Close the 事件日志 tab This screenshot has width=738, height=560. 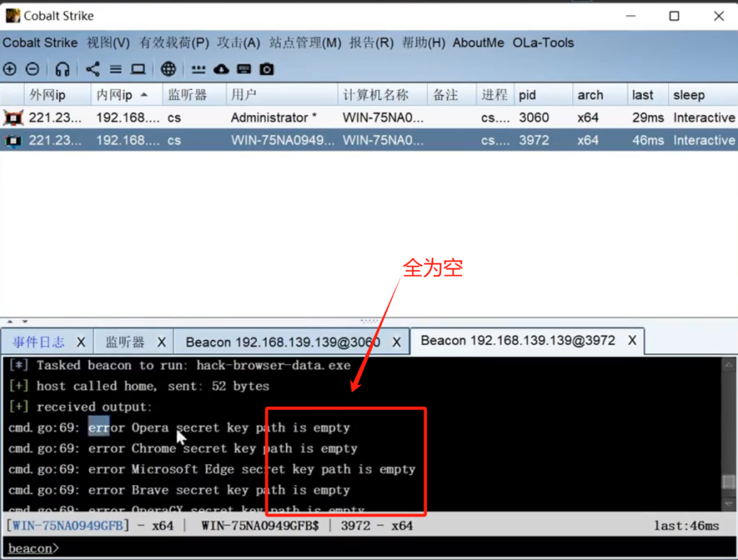[x=81, y=342]
